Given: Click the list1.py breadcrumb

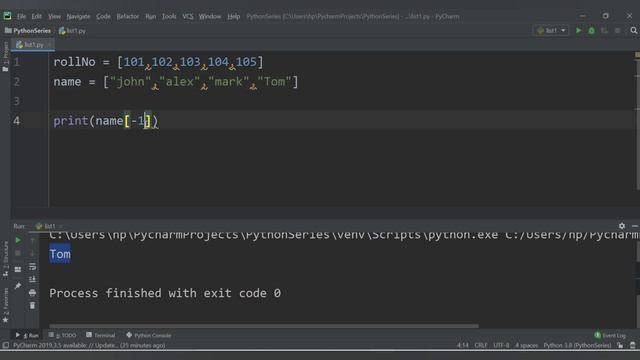Looking at the screenshot, I should [x=72, y=31].
